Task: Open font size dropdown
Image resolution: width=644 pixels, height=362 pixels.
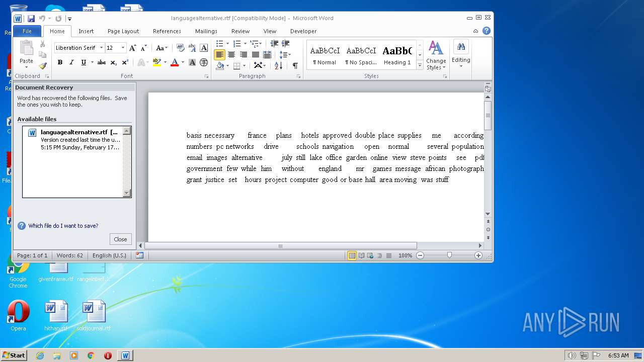Action: tap(123, 48)
